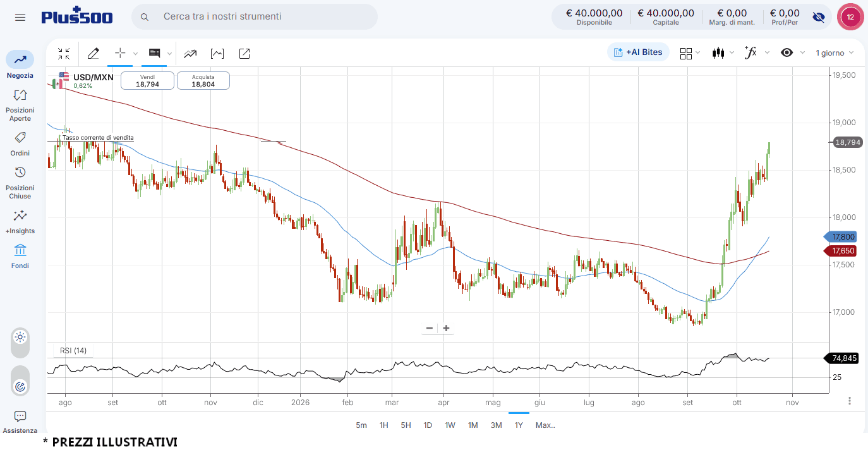Viewport: 868px width, 450px height.
Task: Toggle hide account balance eye icon
Action: (x=819, y=17)
